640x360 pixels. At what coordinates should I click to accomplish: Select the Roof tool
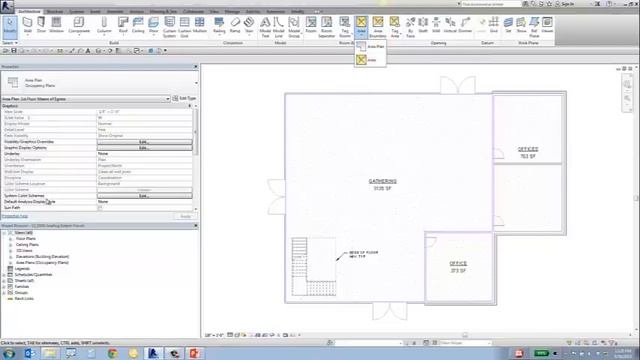coord(123,25)
